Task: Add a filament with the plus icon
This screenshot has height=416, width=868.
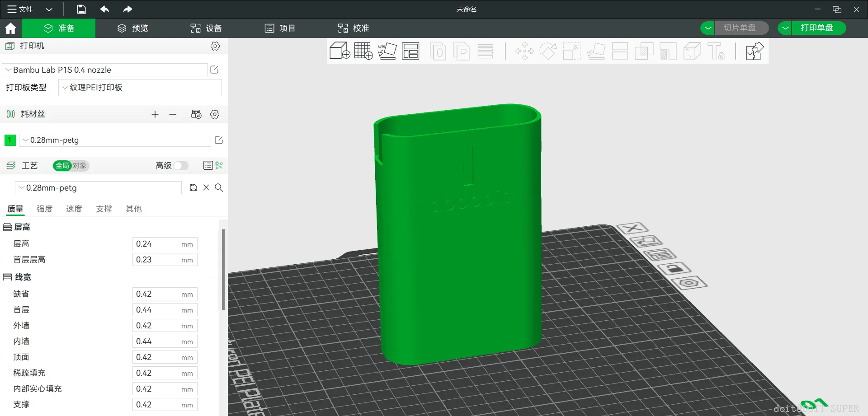Action: point(155,114)
